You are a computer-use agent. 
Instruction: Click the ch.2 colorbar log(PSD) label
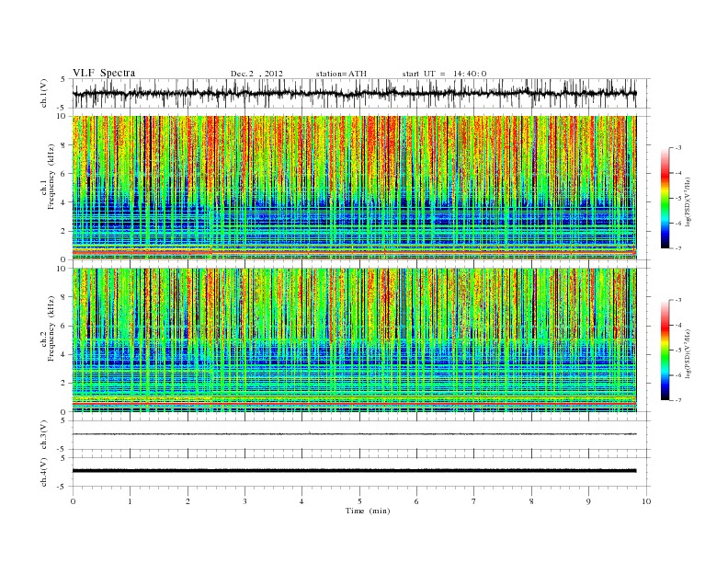coord(688,353)
